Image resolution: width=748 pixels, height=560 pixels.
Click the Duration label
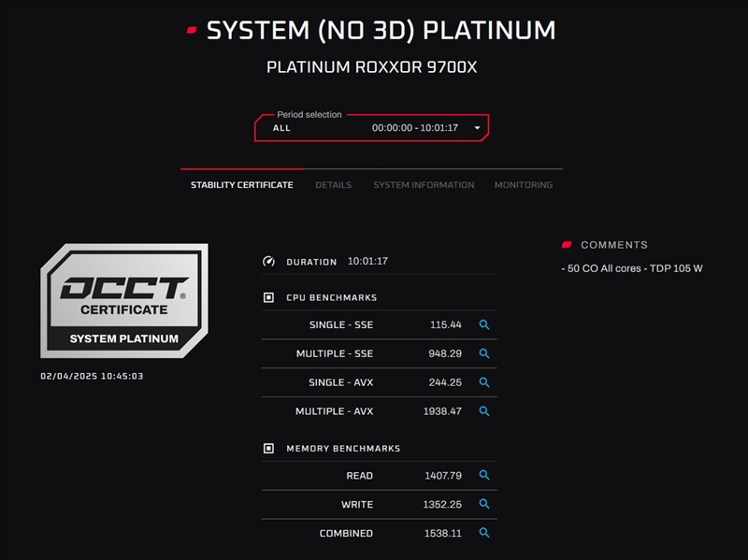coord(311,262)
